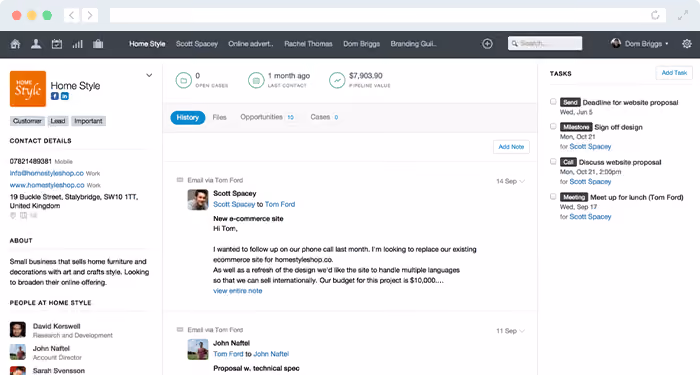This screenshot has height=375, width=700.
Task: Click John Naftel's email avatar photo
Action: point(198,349)
